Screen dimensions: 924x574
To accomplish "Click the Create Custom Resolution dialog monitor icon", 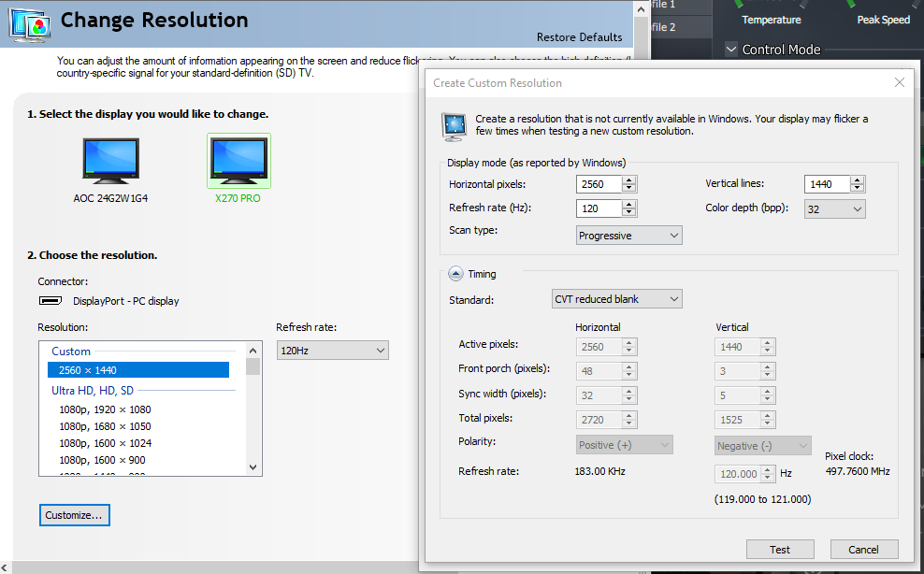I will coord(455,125).
